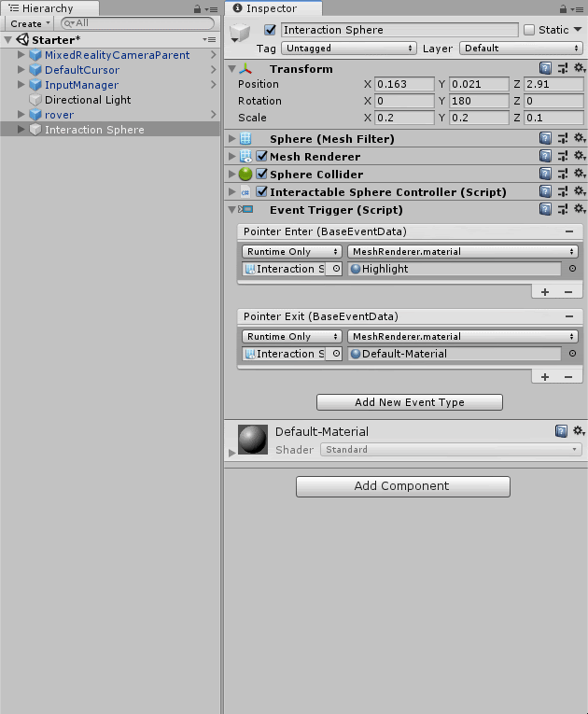Open Mesh Renderer preset selector
This screenshot has width=588, height=714.
[x=563, y=156]
